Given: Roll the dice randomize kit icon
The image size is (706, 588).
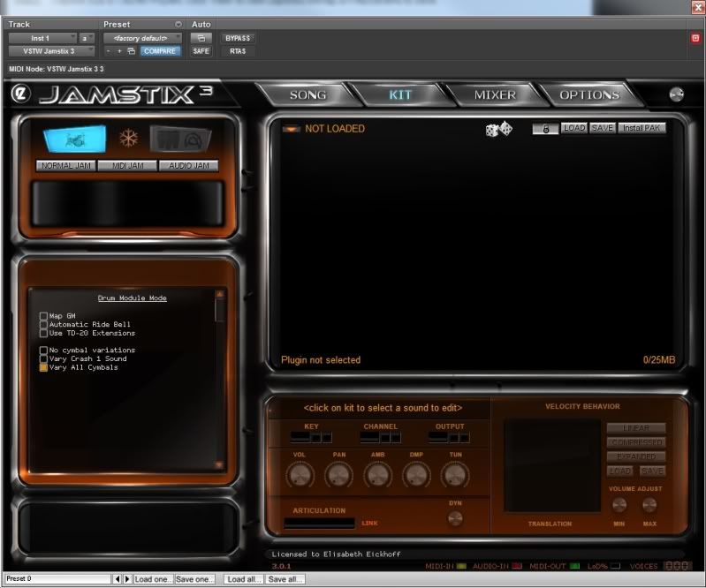Looking at the screenshot, I should (498, 130).
